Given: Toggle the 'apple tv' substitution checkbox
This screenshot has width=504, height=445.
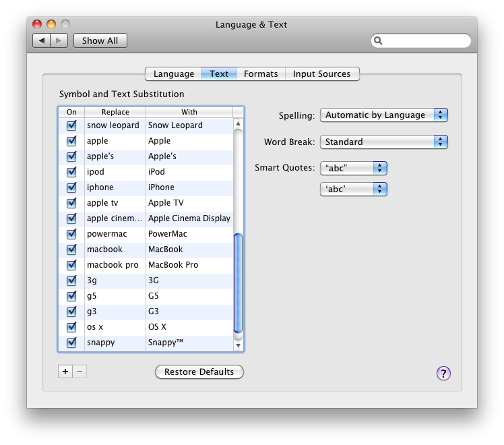Looking at the screenshot, I should point(71,202).
